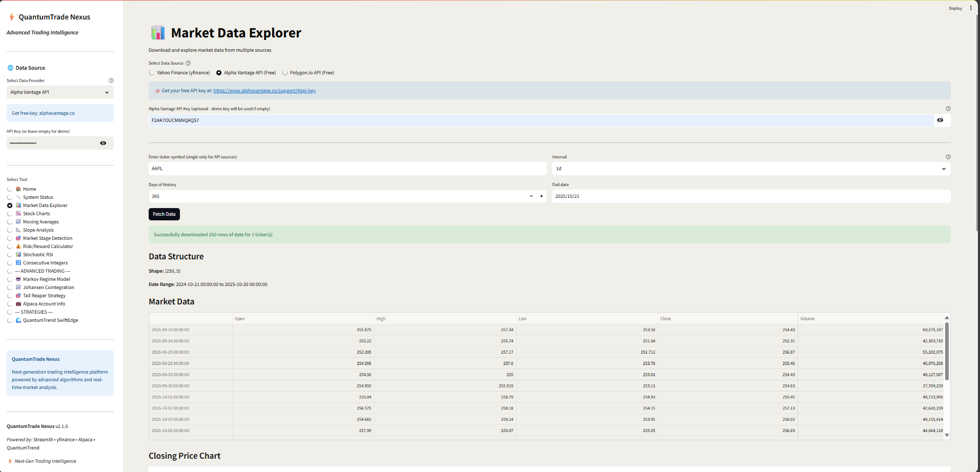Click the QuantumTrade Nexus lightning logo

[11, 17]
